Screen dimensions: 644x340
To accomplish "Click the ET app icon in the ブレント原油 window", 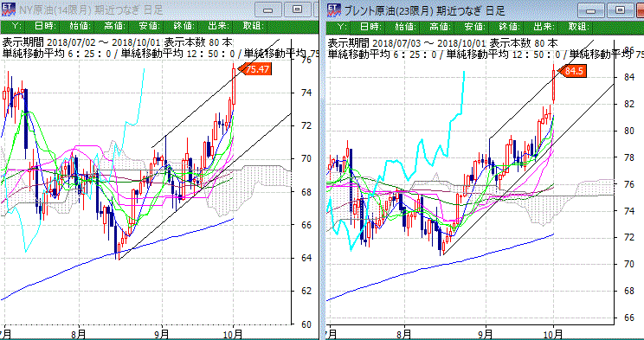I will (x=335, y=10).
